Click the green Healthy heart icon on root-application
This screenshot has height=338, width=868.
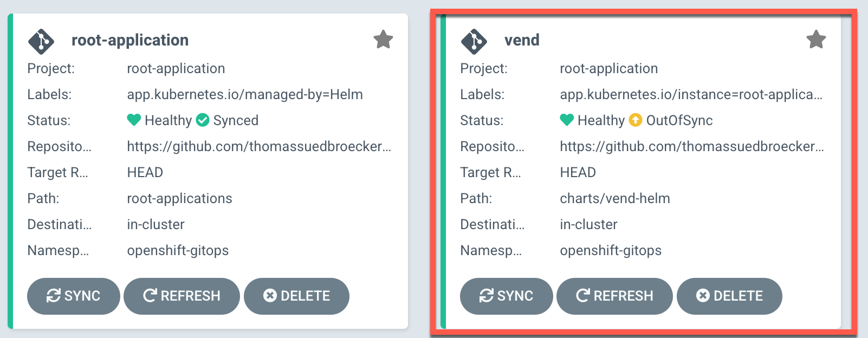[134, 120]
